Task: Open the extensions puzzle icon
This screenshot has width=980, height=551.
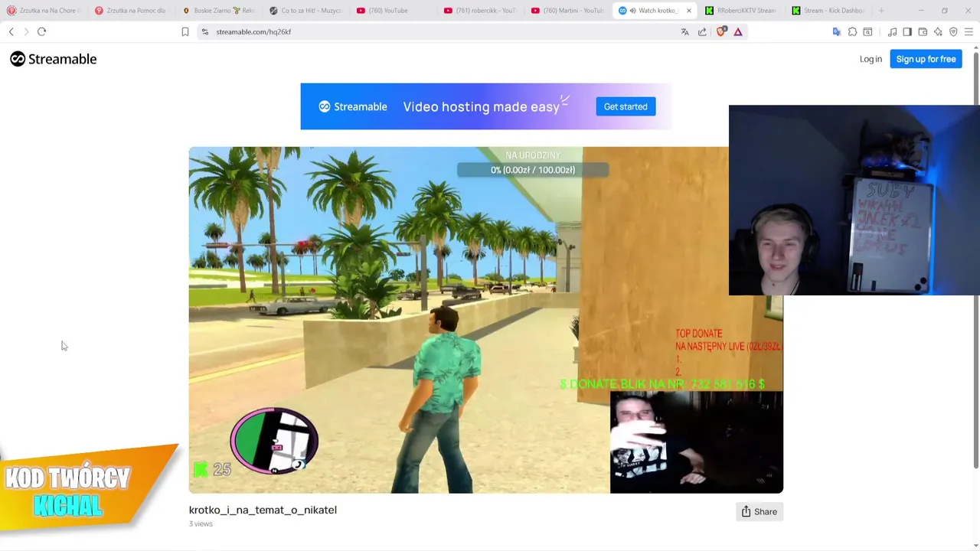Action: pyautogui.click(x=852, y=31)
